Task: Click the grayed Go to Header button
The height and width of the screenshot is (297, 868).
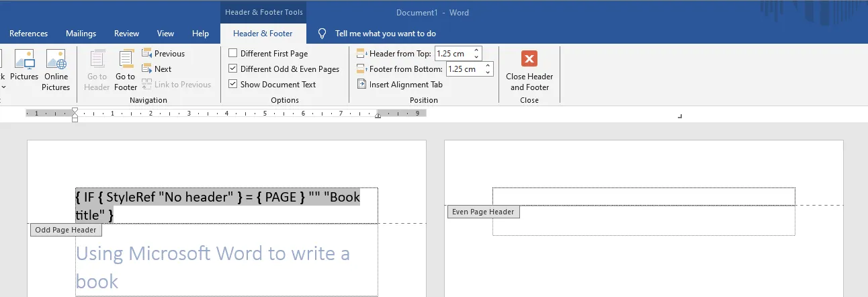Action: tap(97, 70)
